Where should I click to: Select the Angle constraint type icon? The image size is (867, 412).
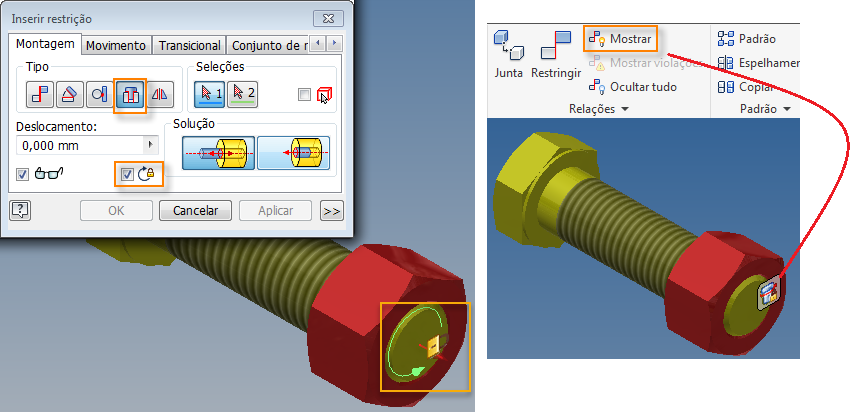tap(70, 95)
